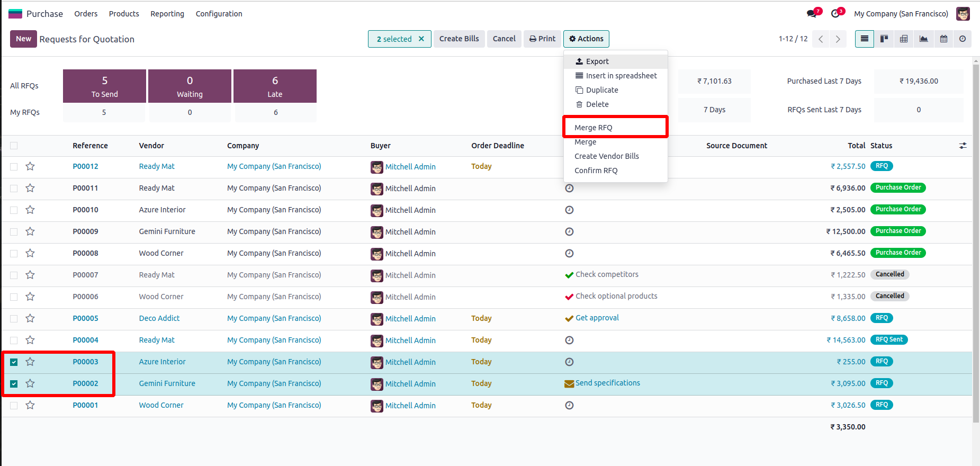Go to the next records page
The height and width of the screenshot is (466, 980).
pos(838,39)
